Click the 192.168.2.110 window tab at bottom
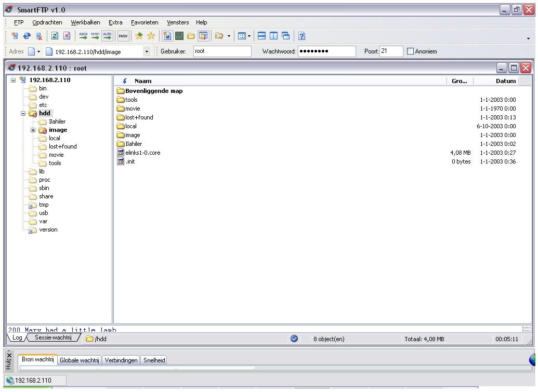Viewport: 538px width, 392px height. coord(35,381)
